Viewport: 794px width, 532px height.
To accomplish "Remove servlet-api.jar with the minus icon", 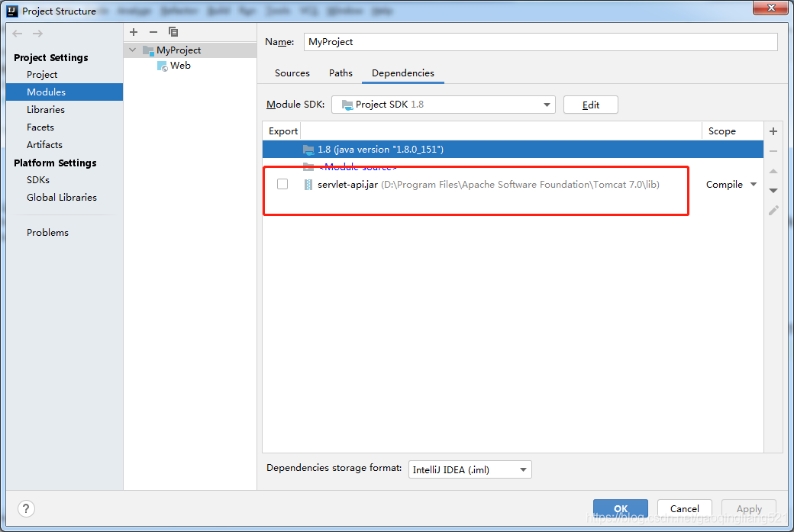I will click(773, 151).
